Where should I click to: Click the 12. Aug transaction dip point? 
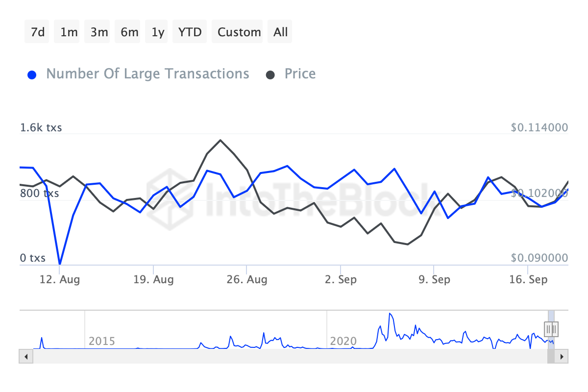click(59, 264)
